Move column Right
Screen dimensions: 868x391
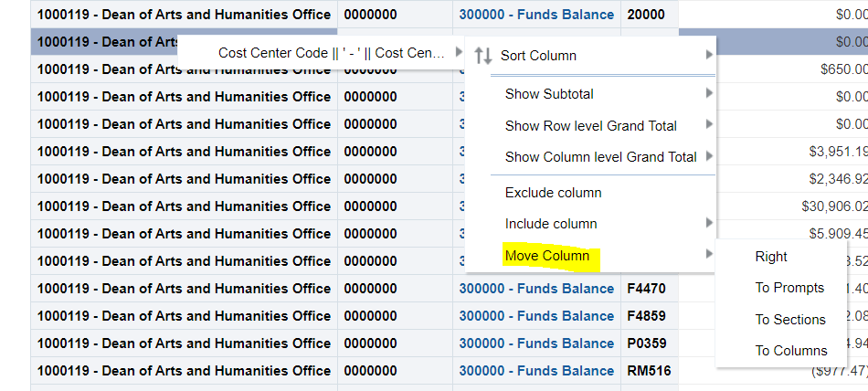point(771,257)
